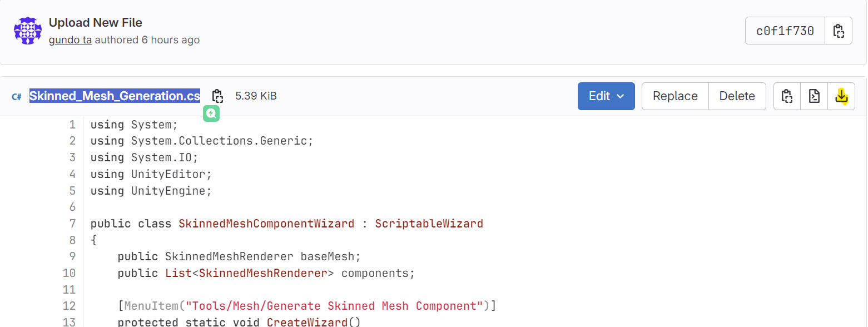Click the ScriptableWizard class name in code
The width and height of the screenshot is (868, 327).
pyautogui.click(x=429, y=224)
